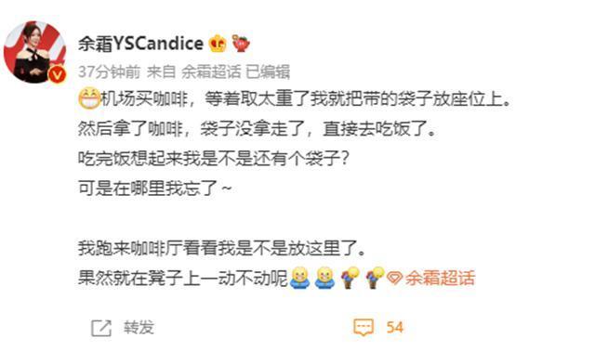Open the 余霜YSCandice username link
This screenshot has width=595, height=364.
pos(140,44)
